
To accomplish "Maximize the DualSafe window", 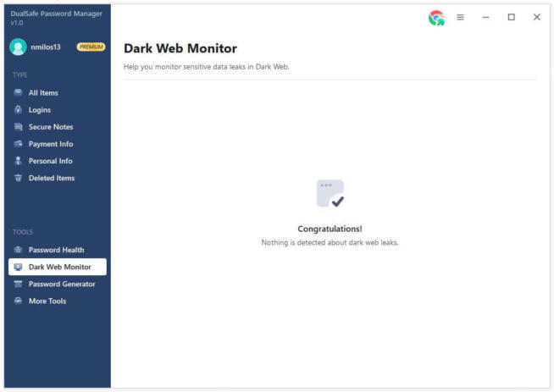I will coord(512,17).
